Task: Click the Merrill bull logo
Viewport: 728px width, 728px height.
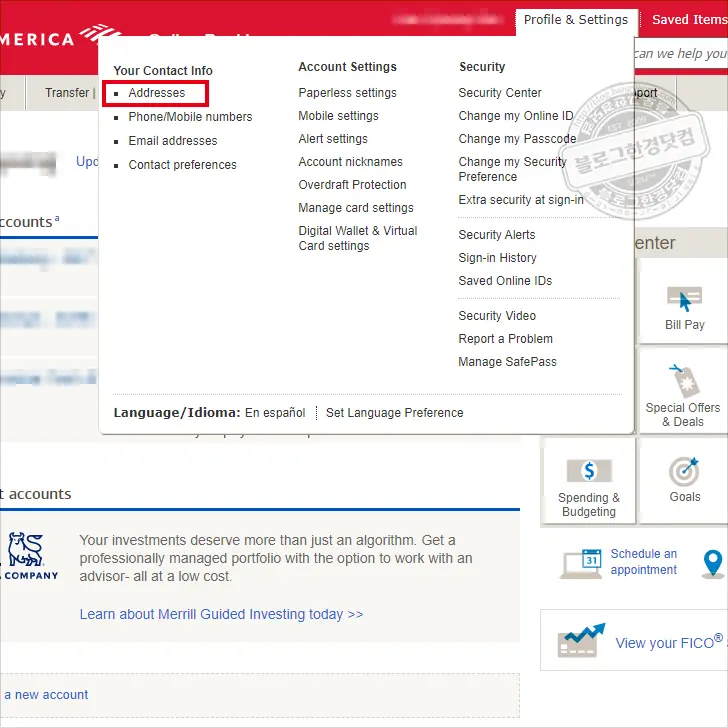Action: click(x=26, y=549)
